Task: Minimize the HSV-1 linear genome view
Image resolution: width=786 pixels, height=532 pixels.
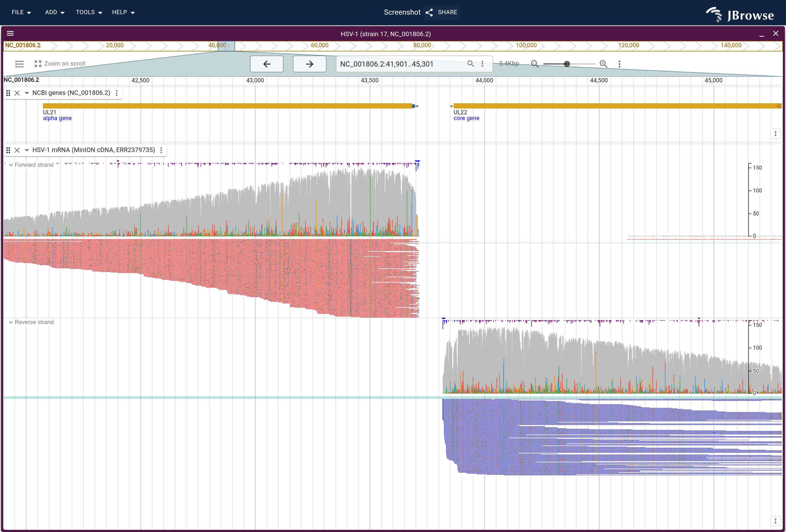Action: click(761, 34)
